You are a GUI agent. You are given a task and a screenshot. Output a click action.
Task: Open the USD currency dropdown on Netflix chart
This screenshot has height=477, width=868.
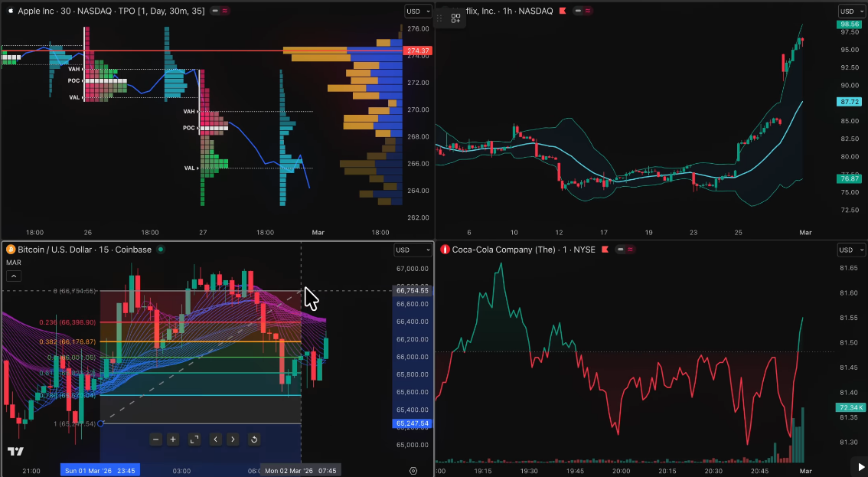coord(851,11)
